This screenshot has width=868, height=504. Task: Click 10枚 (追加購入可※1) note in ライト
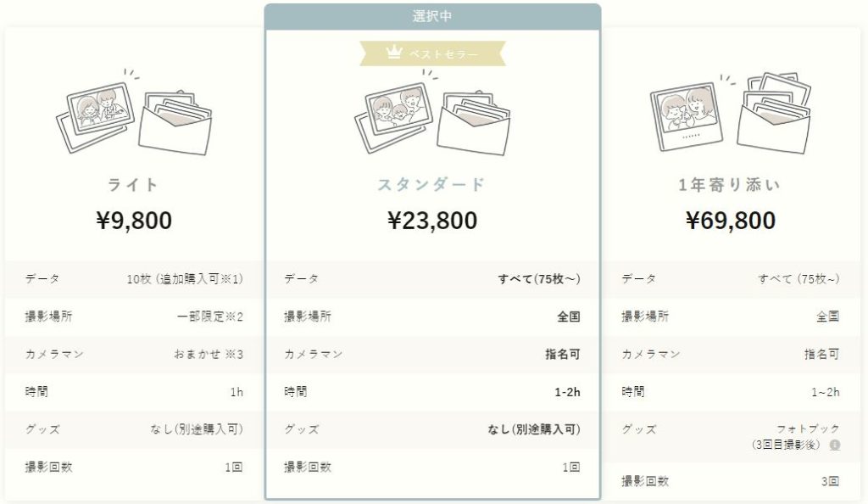[185, 279]
